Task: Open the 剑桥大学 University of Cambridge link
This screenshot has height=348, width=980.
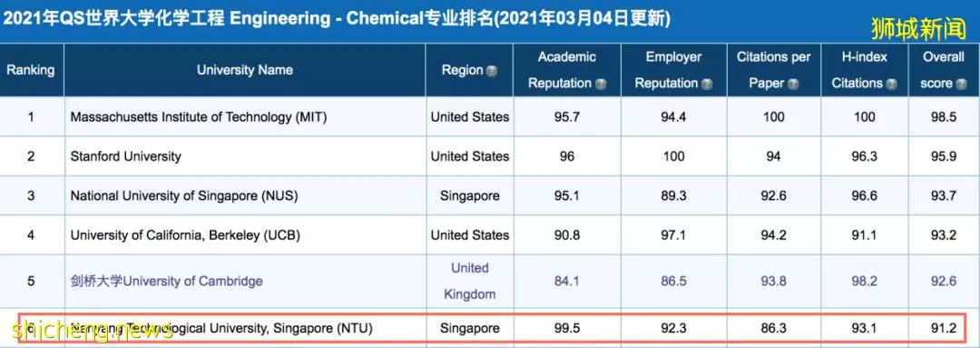Action: pos(166,281)
